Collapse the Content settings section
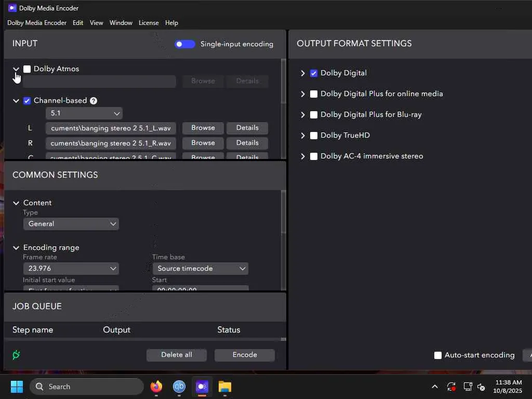Image resolution: width=532 pixels, height=399 pixels. tap(16, 203)
